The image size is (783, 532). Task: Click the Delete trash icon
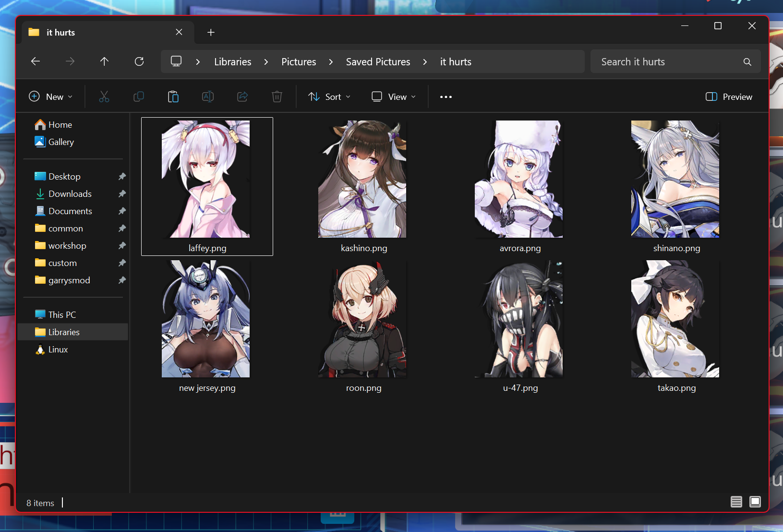(x=277, y=97)
